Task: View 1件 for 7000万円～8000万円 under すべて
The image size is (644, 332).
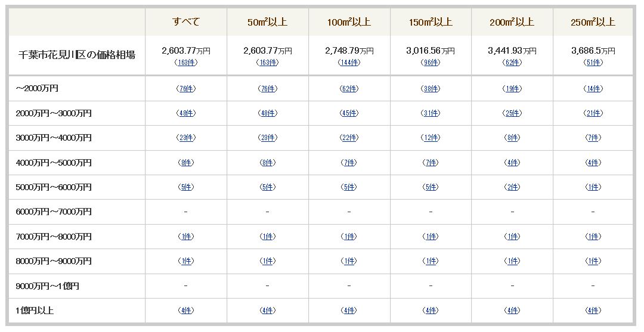Action: (185, 237)
